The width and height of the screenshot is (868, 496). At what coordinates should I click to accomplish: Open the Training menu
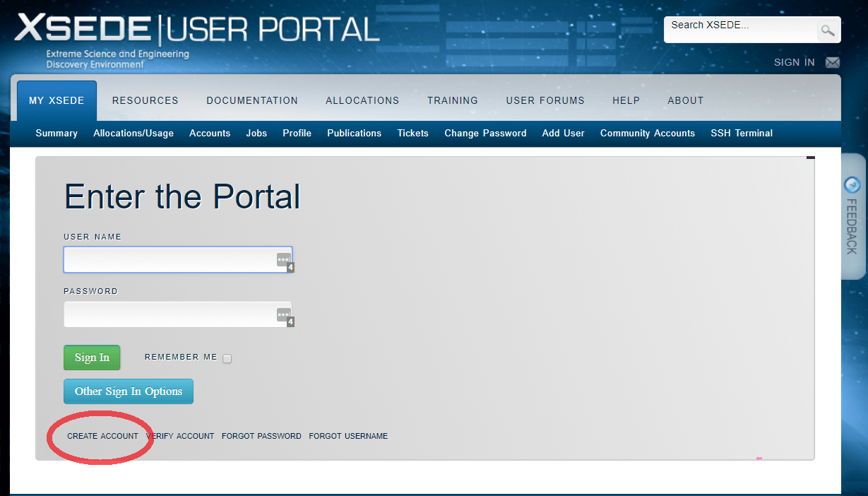[453, 100]
